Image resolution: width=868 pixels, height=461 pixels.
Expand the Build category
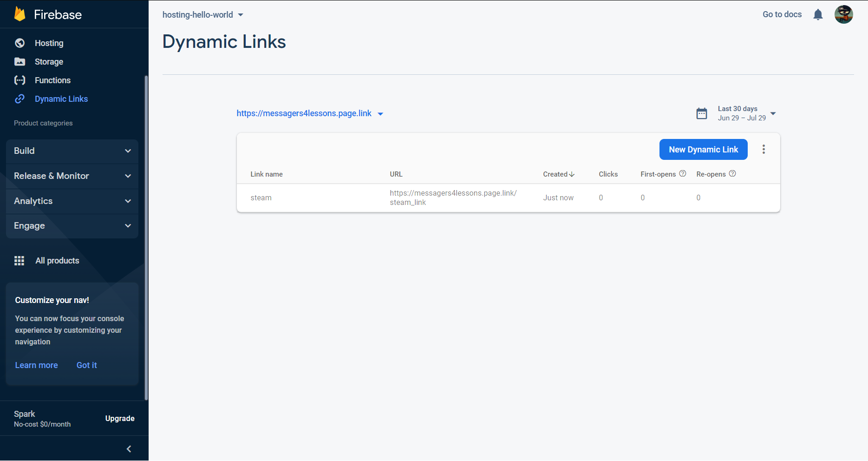[x=72, y=151]
